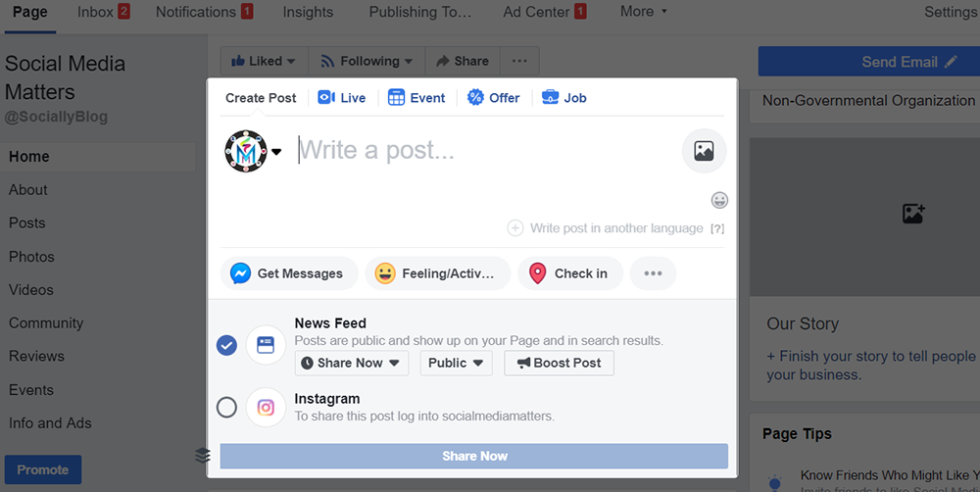This screenshot has height=492, width=980.
Task: Click the Share page button
Action: point(463,62)
